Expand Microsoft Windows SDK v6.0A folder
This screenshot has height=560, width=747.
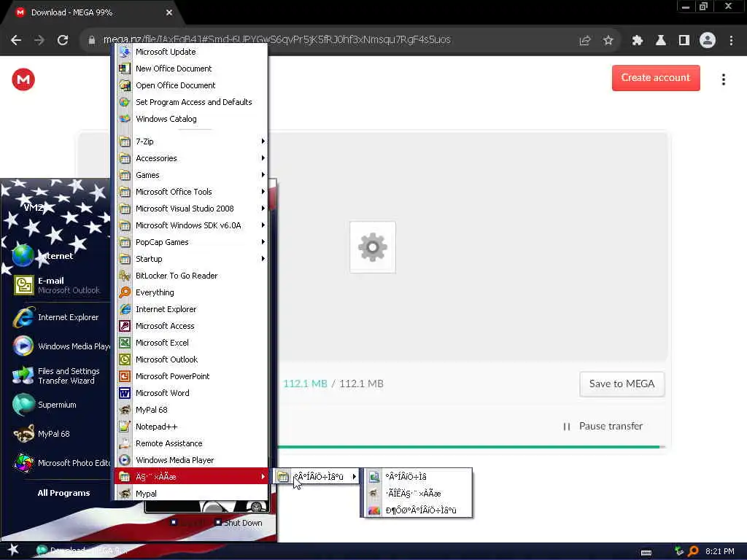pos(191,225)
